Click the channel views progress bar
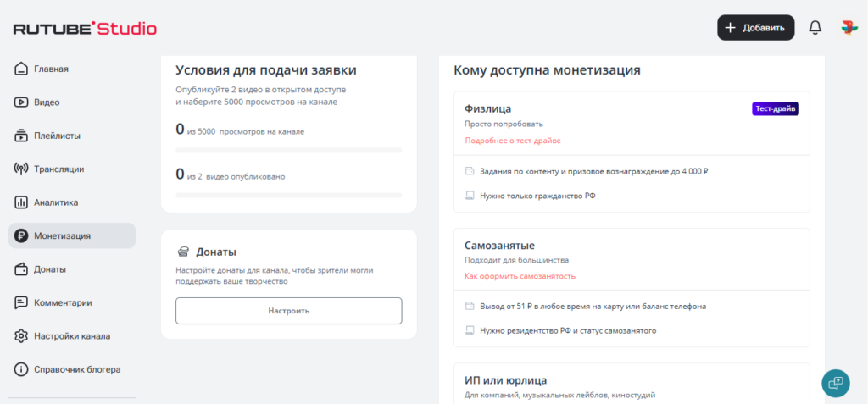868x404 pixels. (289, 150)
